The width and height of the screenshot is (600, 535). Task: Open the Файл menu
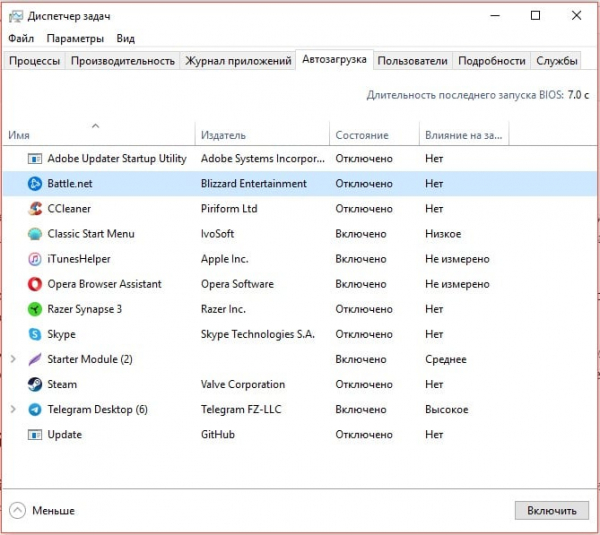point(21,38)
